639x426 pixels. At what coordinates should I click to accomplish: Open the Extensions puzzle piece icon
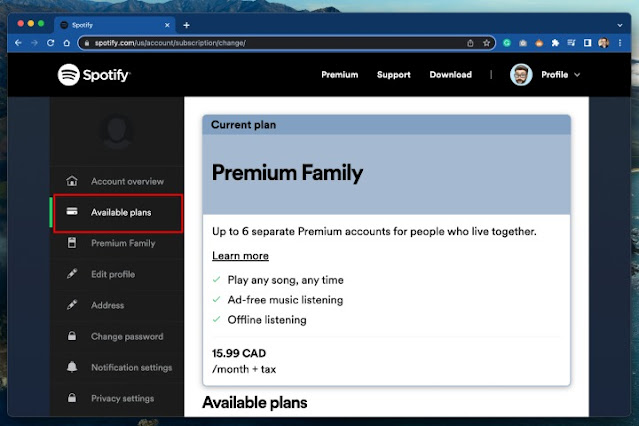555,43
